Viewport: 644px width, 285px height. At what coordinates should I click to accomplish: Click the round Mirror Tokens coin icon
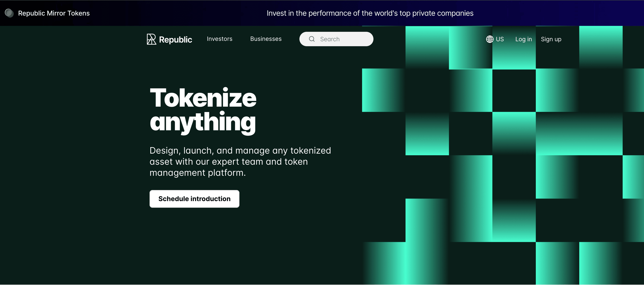pos(9,13)
